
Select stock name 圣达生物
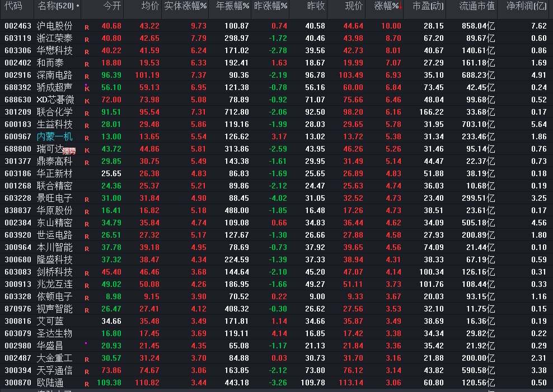click(55, 333)
